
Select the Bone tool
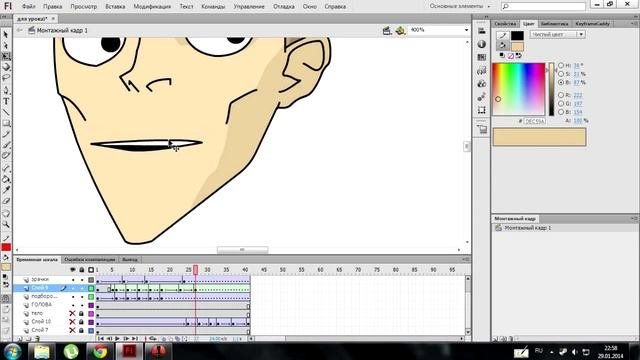[6, 168]
